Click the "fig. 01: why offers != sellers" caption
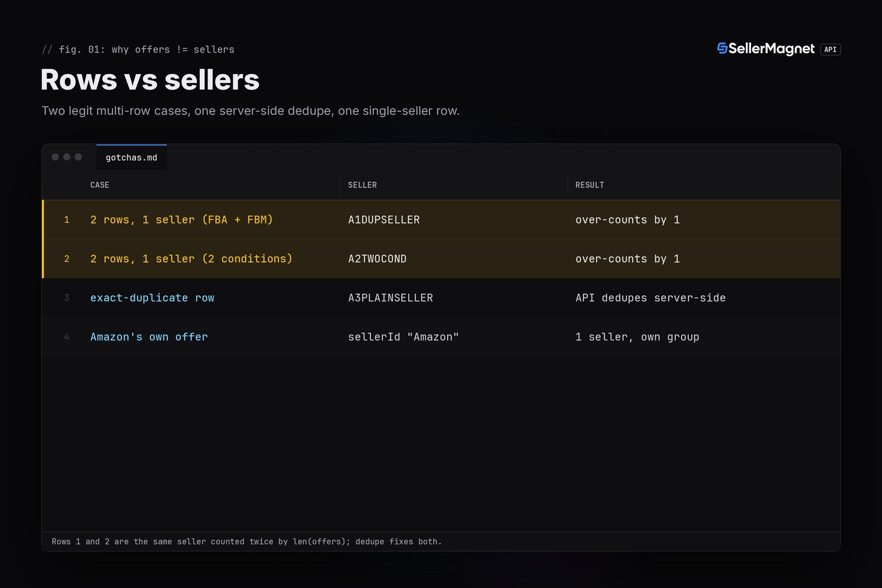 coord(138,49)
